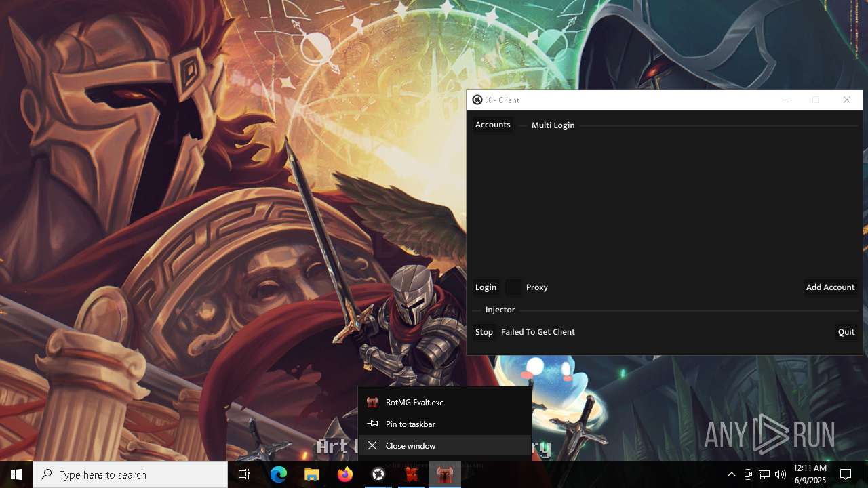Open the Windows Start menu
The width and height of the screenshot is (868, 488).
click(x=16, y=474)
